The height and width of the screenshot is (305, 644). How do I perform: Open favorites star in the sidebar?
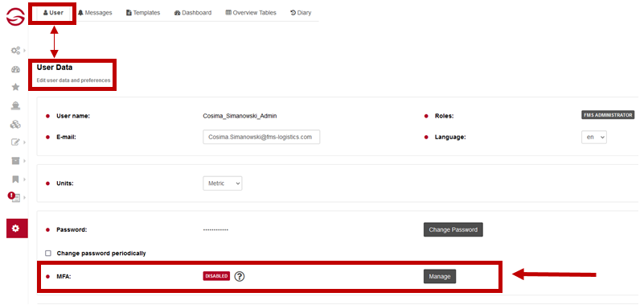[15, 87]
